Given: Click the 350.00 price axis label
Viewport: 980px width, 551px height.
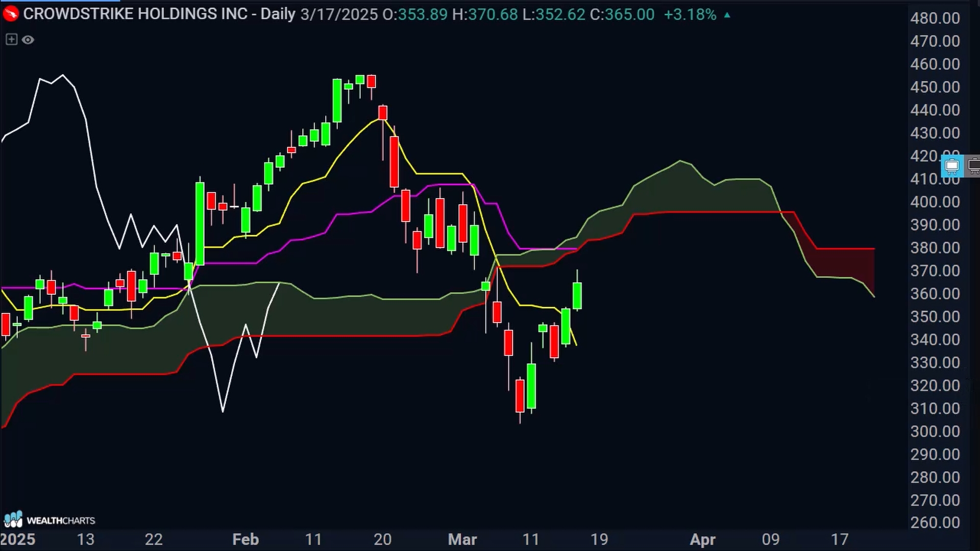Looking at the screenshot, I should coord(935,317).
